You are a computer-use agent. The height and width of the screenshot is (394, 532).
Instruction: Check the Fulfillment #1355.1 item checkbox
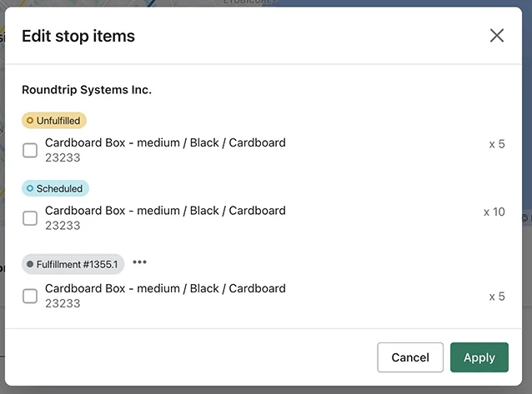tap(30, 296)
